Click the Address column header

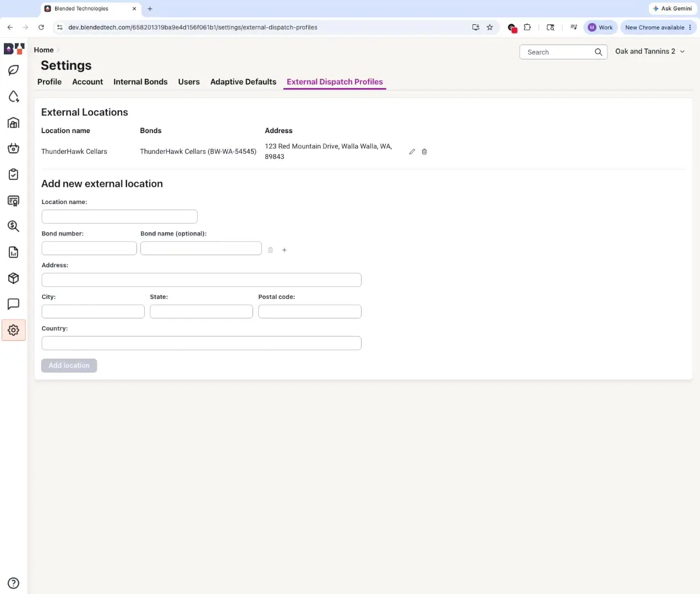click(278, 131)
